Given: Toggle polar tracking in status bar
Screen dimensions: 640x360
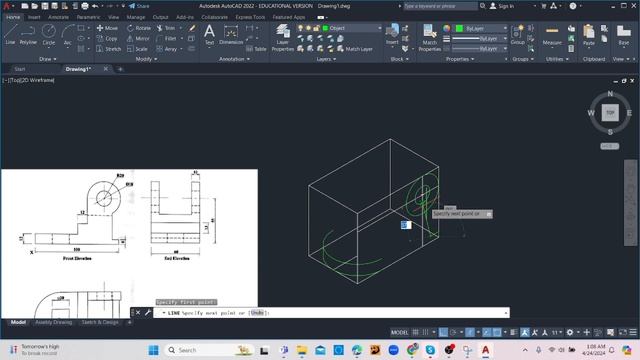Looking at the screenshot, I should [453, 333].
